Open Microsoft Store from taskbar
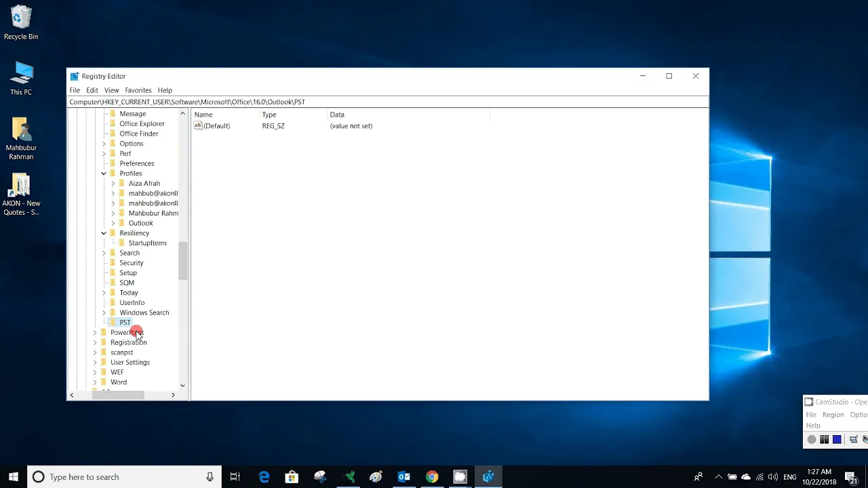This screenshot has height=488, width=868. click(x=292, y=476)
